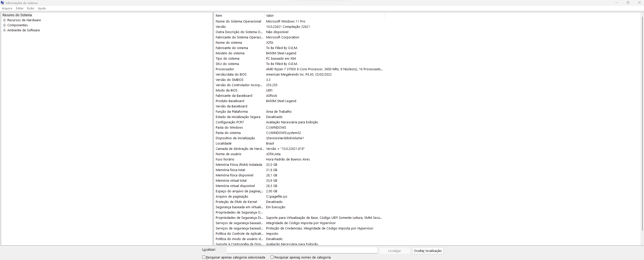Image resolution: width=644 pixels, height=260 pixels.
Task: Select the 'Dispositivo de inicialização' row
Action: pyautogui.click(x=299, y=138)
